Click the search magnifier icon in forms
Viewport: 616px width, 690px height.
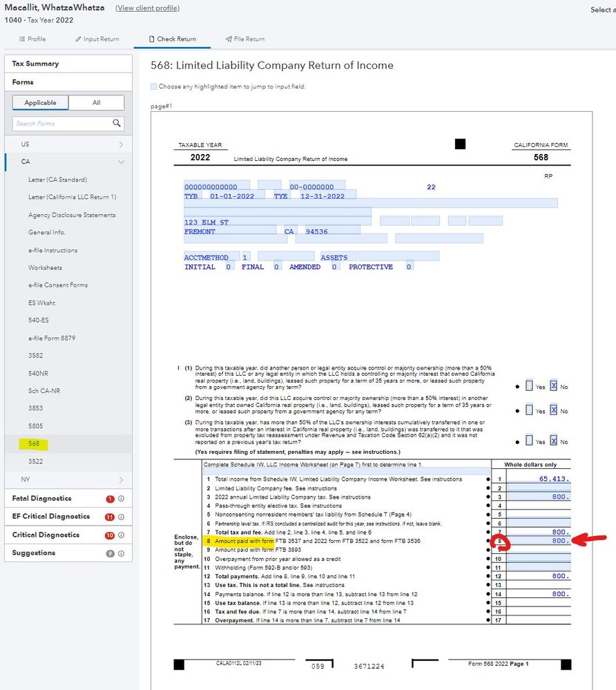[x=117, y=123]
